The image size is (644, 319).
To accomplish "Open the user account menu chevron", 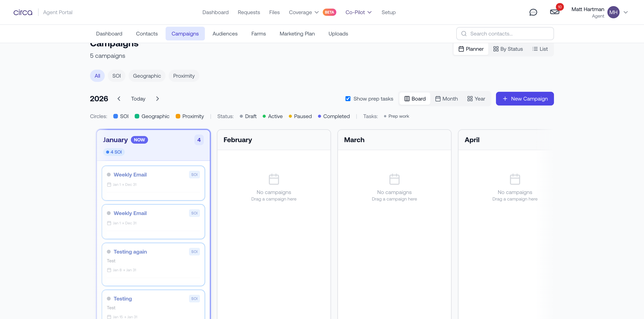I will click(x=625, y=12).
